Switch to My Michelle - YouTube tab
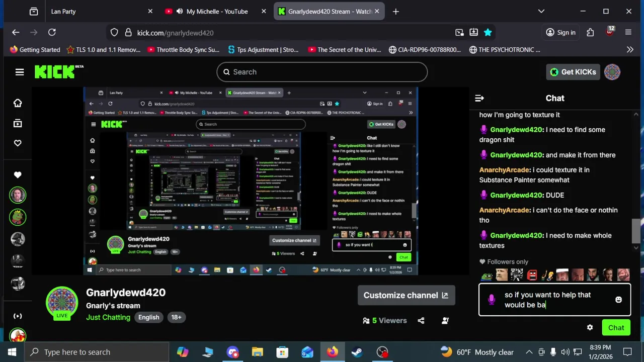 click(x=217, y=12)
